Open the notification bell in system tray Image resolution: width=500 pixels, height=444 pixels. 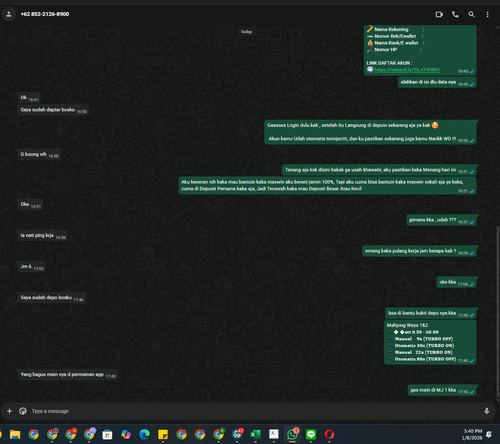[x=489, y=434]
